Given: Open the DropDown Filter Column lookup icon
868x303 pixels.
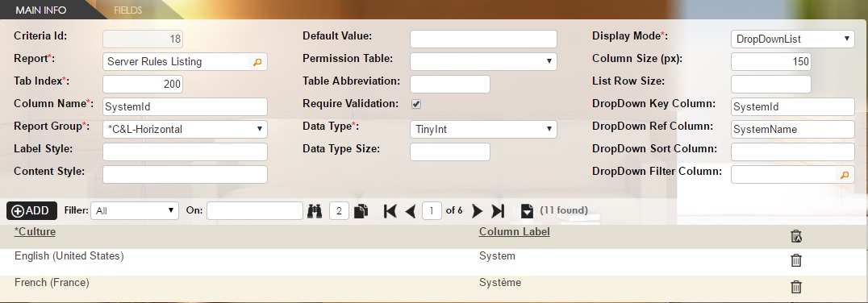Looking at the screenshot, I should (844, 175).
